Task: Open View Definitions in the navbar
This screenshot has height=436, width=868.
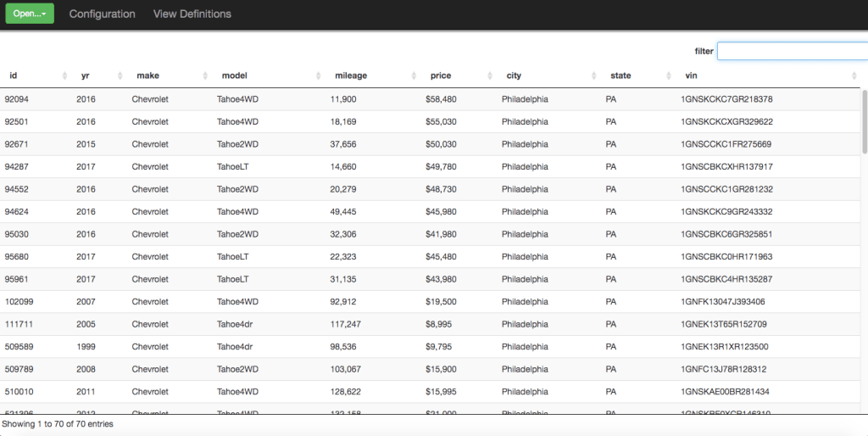Action: [192, 14]
